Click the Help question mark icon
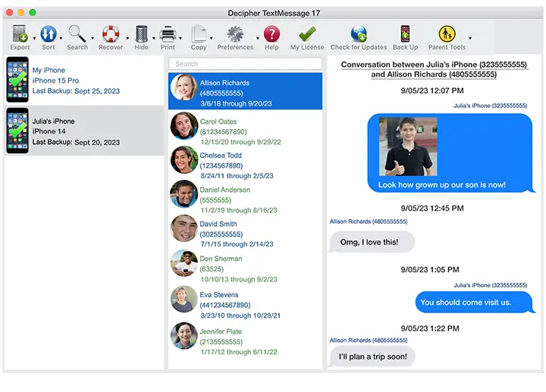The image size is (546, 392). (271, 34)
